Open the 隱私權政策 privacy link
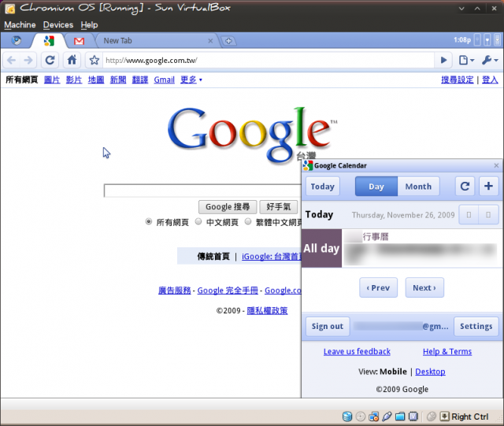Viewport: 504px width, 426px height. point(267,310)
